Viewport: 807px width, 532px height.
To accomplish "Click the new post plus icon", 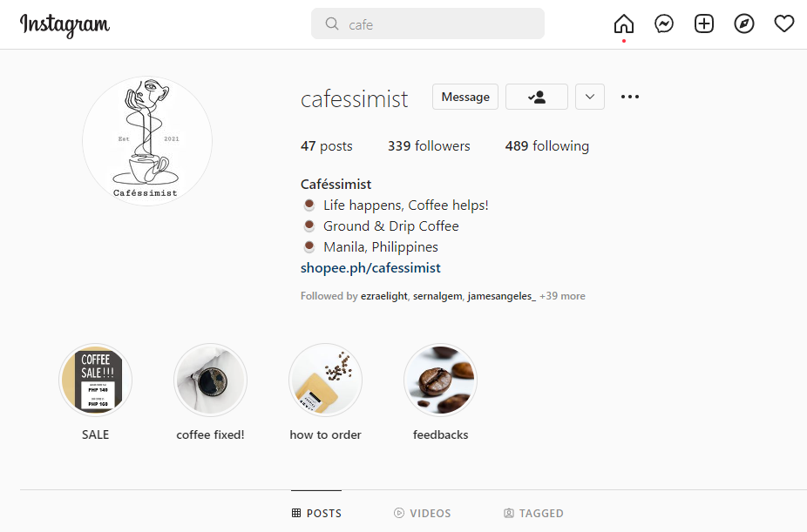I will tap(704, 24).
